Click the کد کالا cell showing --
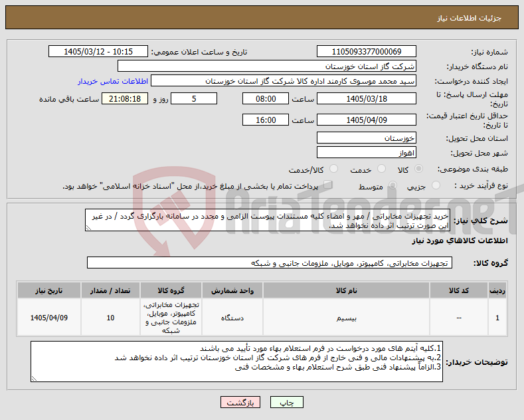Viewport: 524px width, 420px height. (459, 318)
